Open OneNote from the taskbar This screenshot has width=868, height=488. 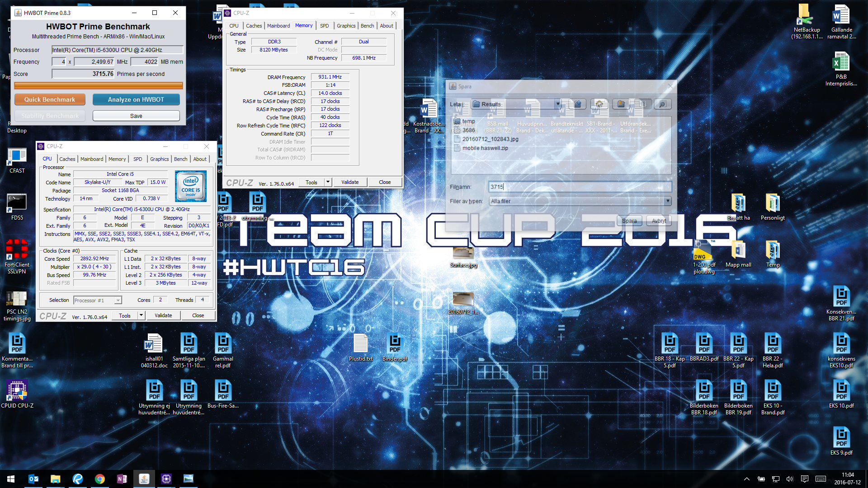pyautogui.click(x=122, y=479)
